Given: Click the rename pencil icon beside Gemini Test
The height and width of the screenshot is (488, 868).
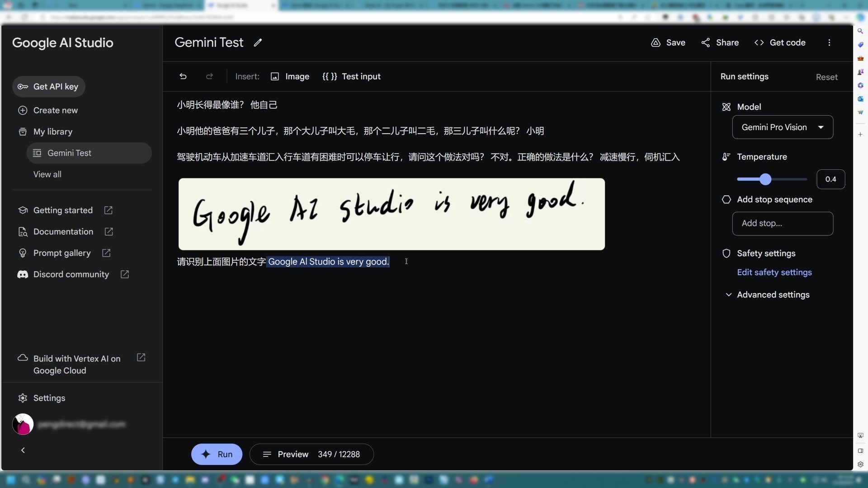Looking at the screenshot, I should [258, 42].
